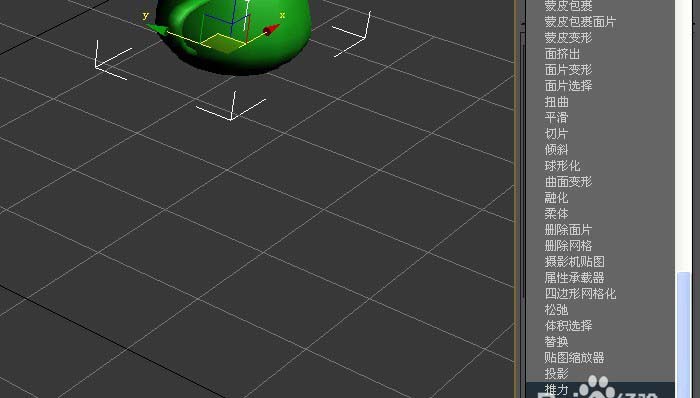Viewport: 700px width, 398px height.
Task: Apply the 松弛 relax modifier
Action: [x=557, y=310]
